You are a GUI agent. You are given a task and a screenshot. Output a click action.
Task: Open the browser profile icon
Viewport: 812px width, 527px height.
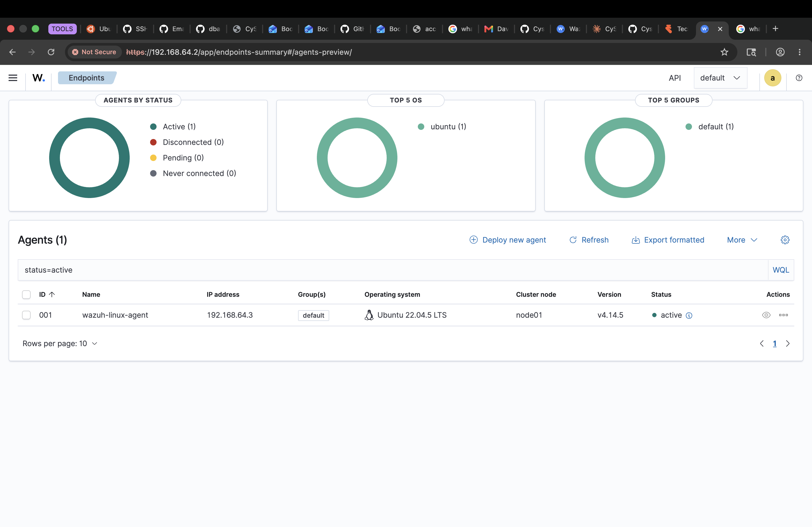(780, 52)
